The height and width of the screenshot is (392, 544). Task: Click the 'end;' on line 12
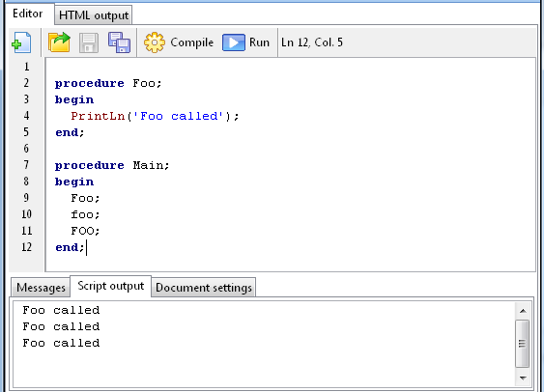click(x=70, y=247)
